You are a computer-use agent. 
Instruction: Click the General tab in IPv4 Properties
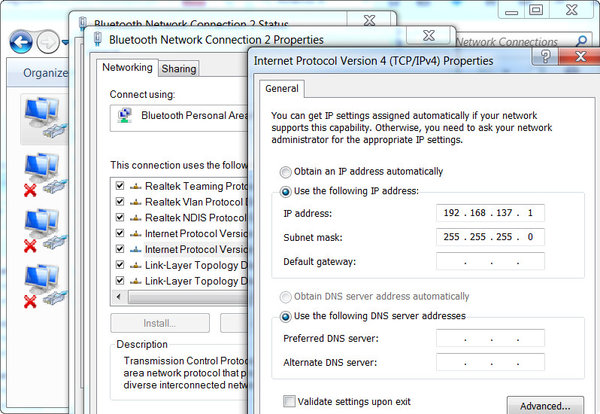tap(282, 89)
